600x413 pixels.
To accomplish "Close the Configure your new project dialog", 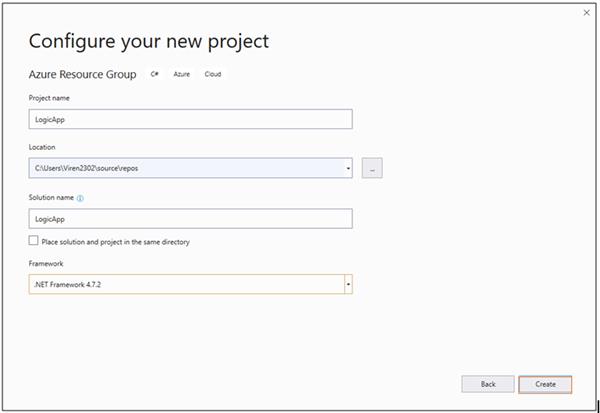I will tap(585, 12).
